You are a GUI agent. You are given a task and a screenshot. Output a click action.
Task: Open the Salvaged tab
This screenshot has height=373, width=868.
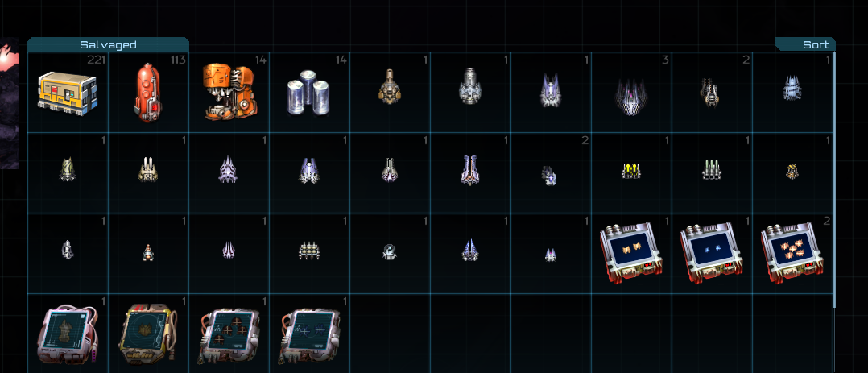pyautogui.click(x=109, y=45)
